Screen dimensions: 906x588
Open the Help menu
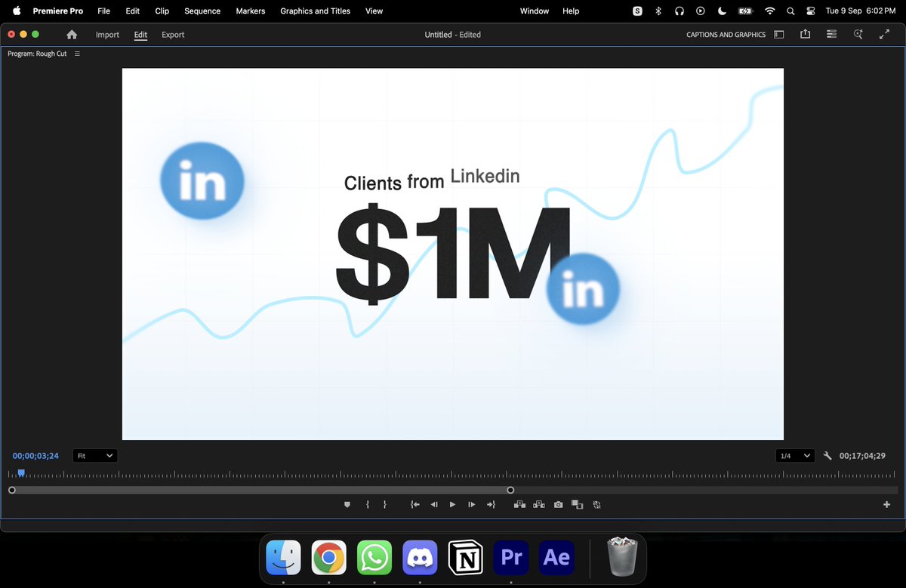(571, 11)
